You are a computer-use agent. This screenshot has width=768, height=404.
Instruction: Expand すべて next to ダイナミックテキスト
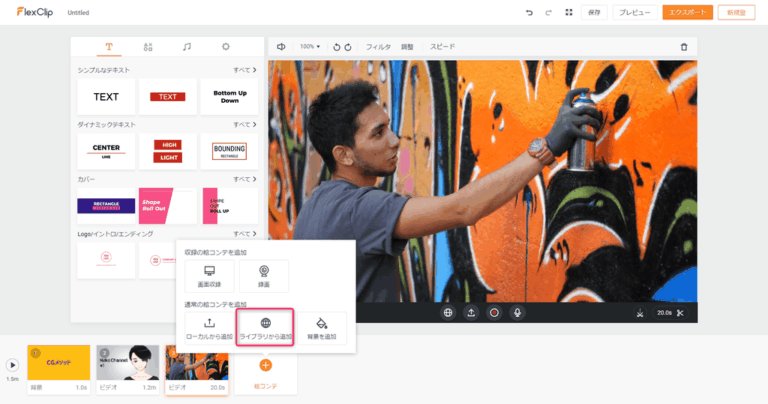244,125
